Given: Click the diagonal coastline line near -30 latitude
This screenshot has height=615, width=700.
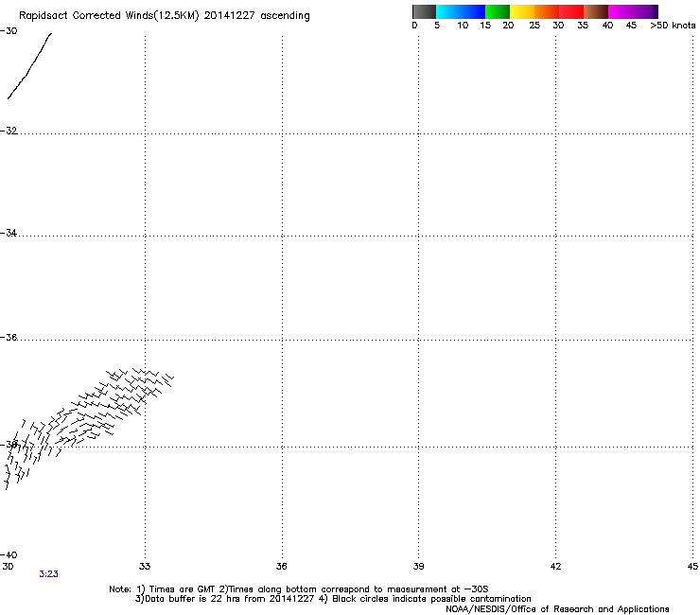Looking at the screenshot, I should point(29,66).
